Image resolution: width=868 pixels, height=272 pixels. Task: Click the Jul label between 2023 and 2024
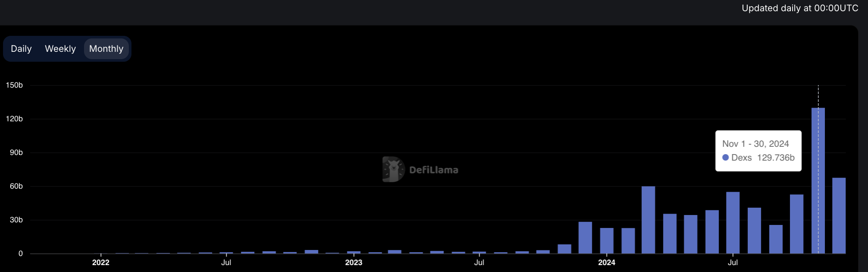(479, 263)
